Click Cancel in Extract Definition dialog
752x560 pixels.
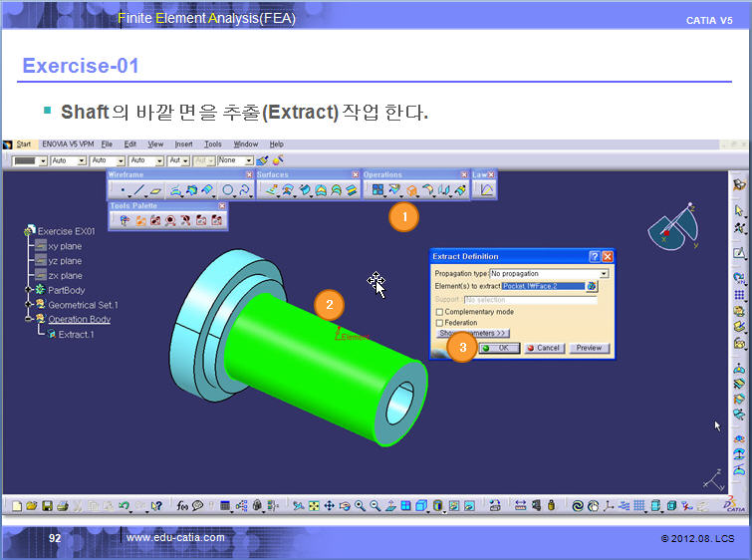click(x=545, y=348)
